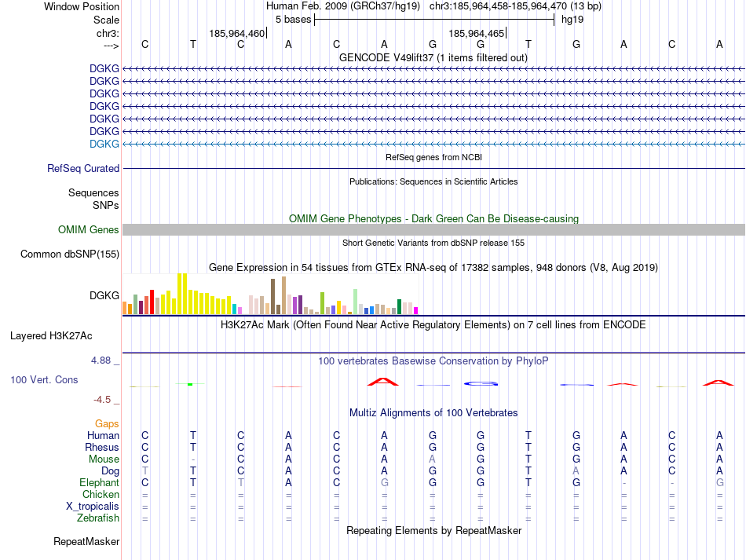Click the 185,964,465 coordinate marker
The image size is (746, 560).
click(476, 33)
